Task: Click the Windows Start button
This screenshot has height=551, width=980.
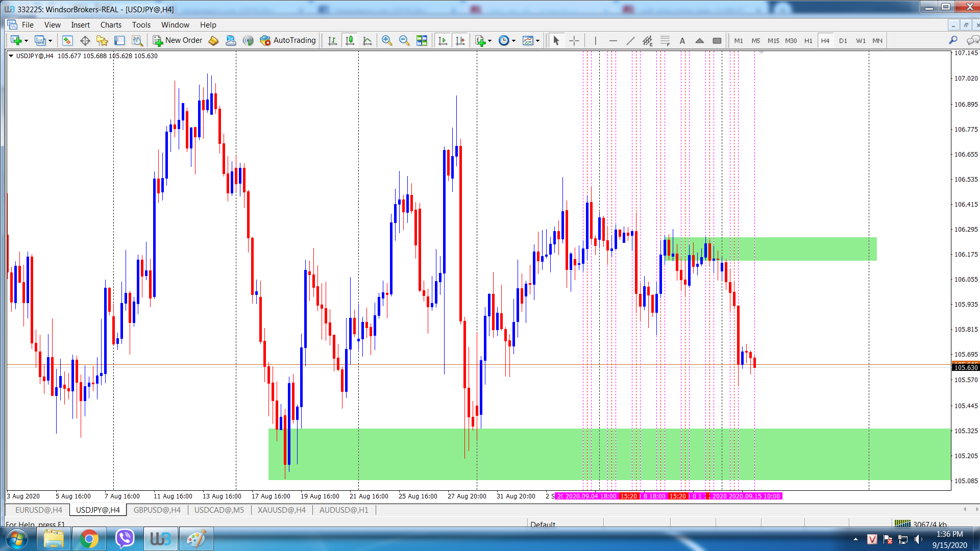Action: click(16, 539)
